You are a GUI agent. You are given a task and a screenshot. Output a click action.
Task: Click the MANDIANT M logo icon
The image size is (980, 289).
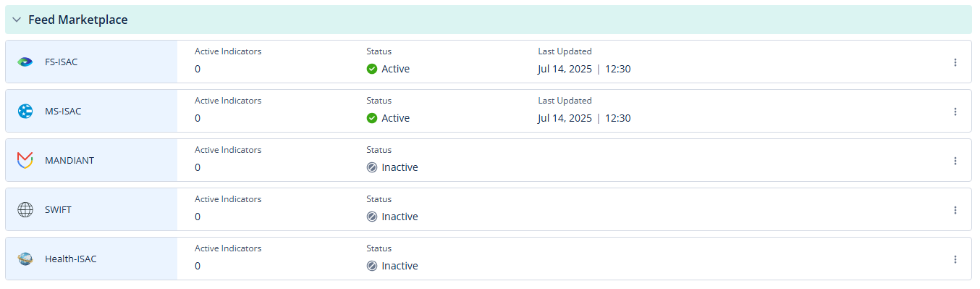[x=25, y=161]
